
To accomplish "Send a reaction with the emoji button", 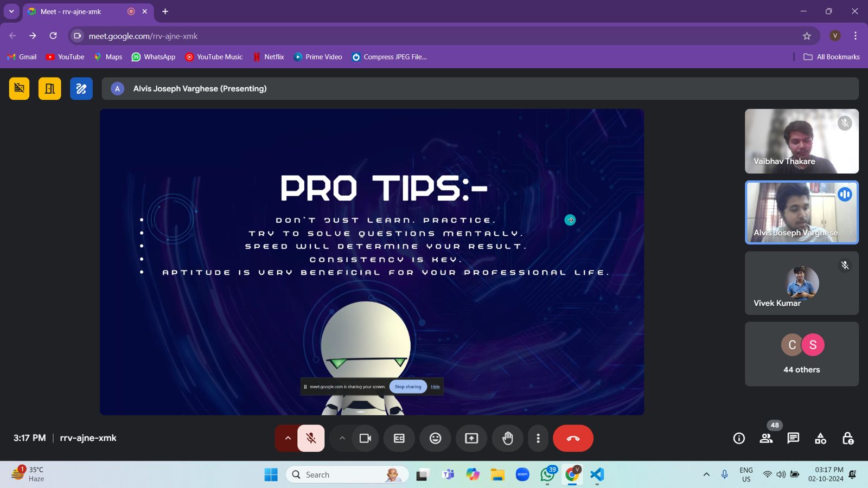I will tap(435, 438).
